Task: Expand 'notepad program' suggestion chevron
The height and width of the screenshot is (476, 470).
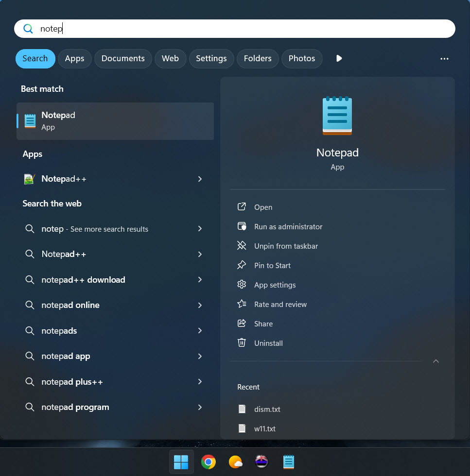Action: [200, 407]
